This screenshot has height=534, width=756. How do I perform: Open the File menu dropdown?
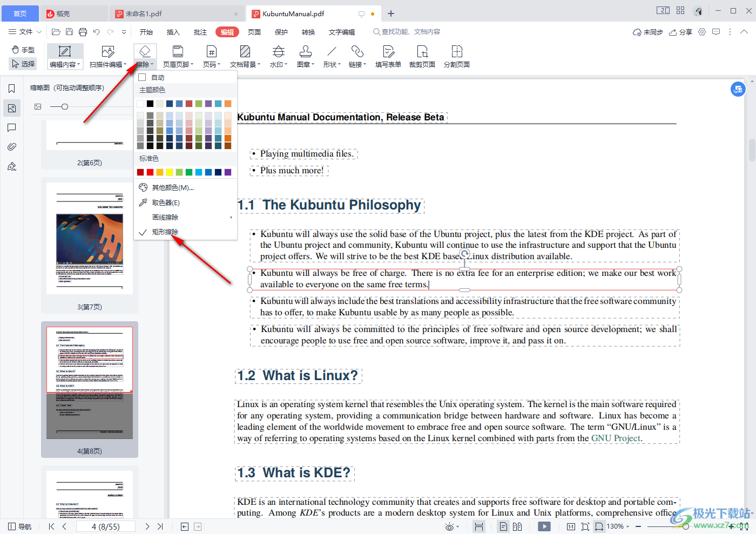[x=25, y=32]
